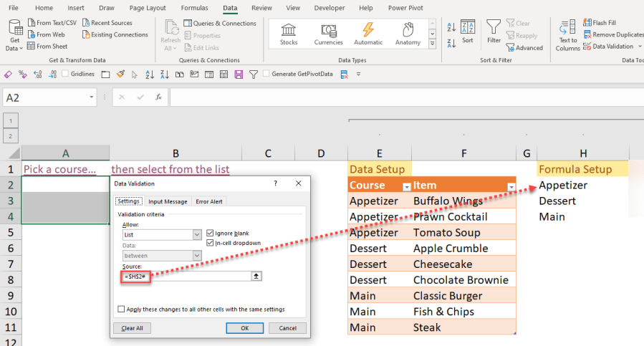
Task: Switch to the Input Message tab
Action: [x=167, y=201]
